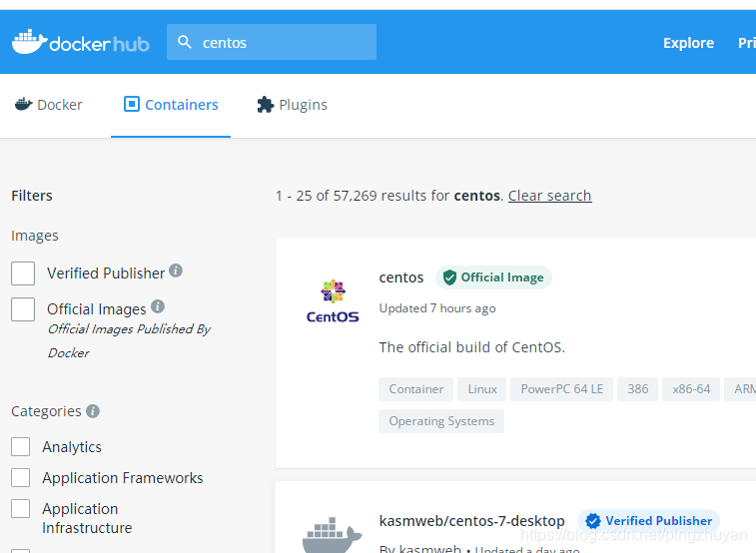Screen dimensions: 756x553
Task: Click the PowerPC 64 LE tag
Action: pos(561,389)
